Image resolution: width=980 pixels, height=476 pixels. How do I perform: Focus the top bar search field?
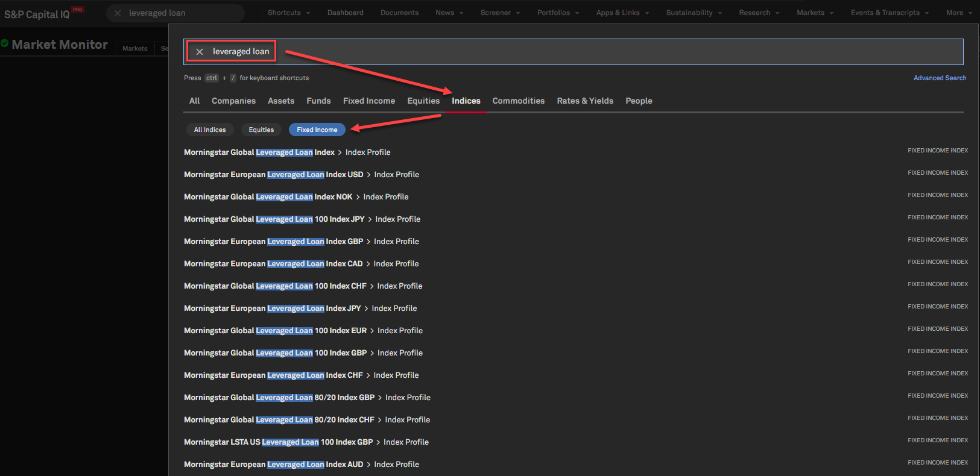pos(175,13)
